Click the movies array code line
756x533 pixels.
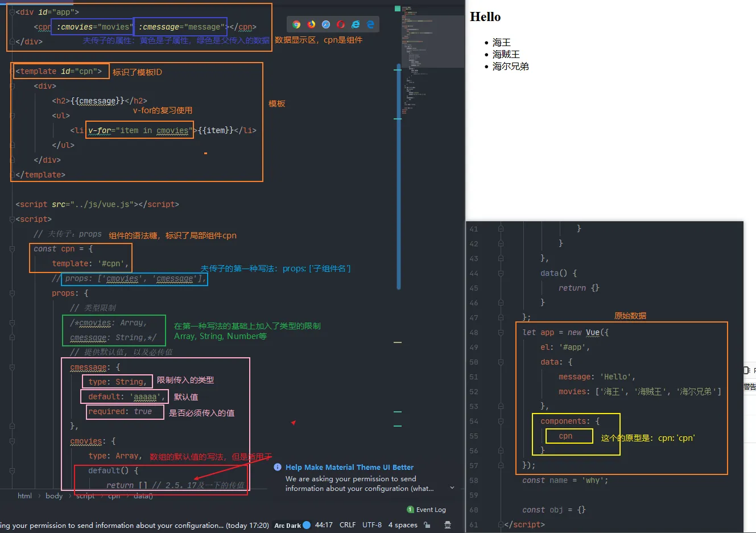[640, 392]
